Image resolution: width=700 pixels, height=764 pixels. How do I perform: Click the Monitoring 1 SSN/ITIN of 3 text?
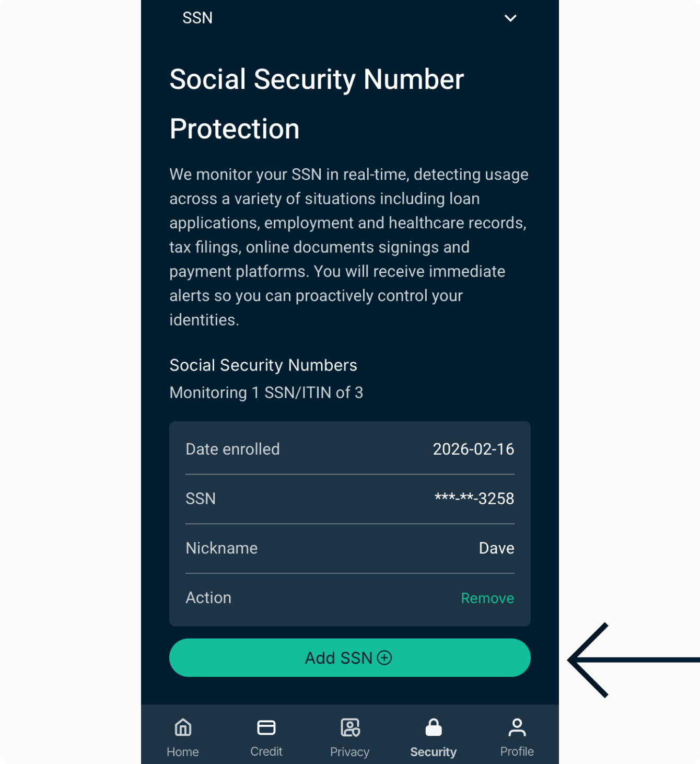266,392
